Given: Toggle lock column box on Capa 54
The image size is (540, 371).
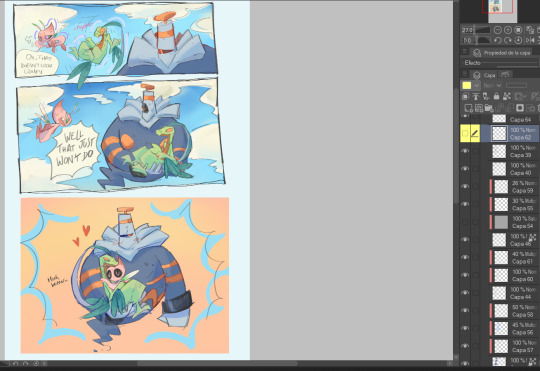Looking at the screenshot, I should coord(475,222).
